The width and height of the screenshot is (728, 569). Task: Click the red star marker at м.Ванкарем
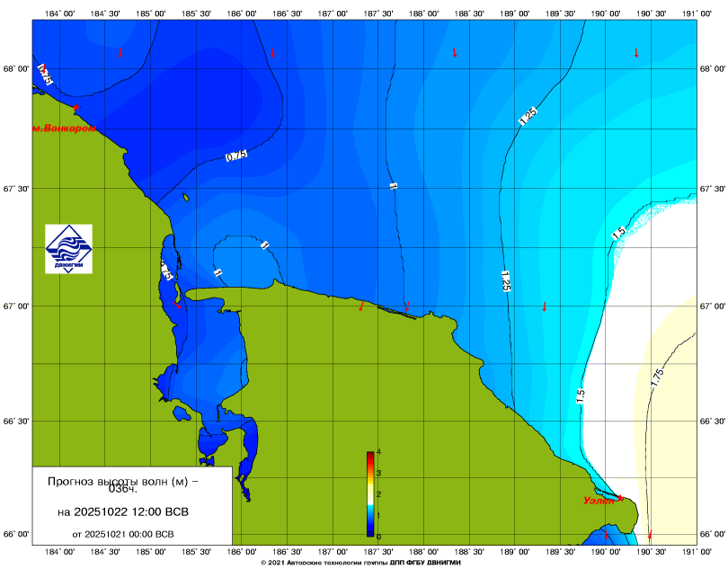click(x=76, y=107)
